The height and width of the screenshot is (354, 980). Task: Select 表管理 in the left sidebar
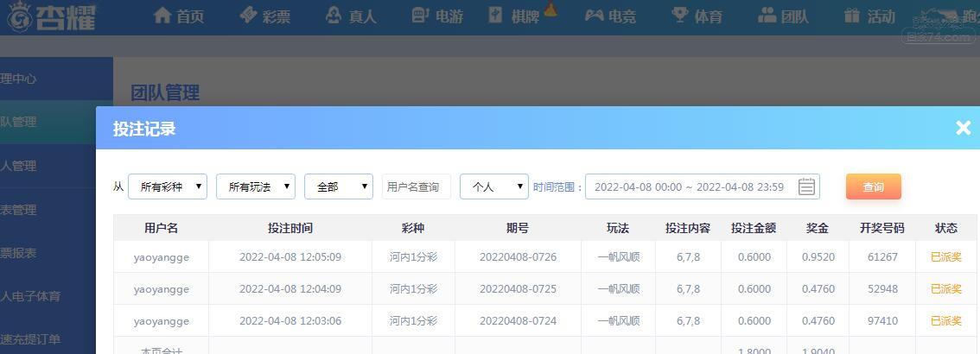point(56,210)
